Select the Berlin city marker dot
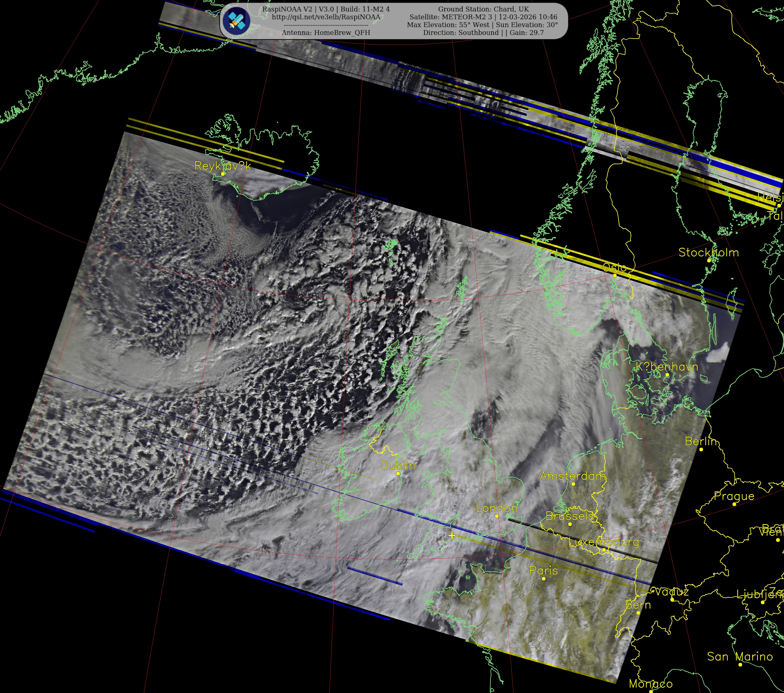This screenshot has width=784, height=693. [x=701, y=449]
